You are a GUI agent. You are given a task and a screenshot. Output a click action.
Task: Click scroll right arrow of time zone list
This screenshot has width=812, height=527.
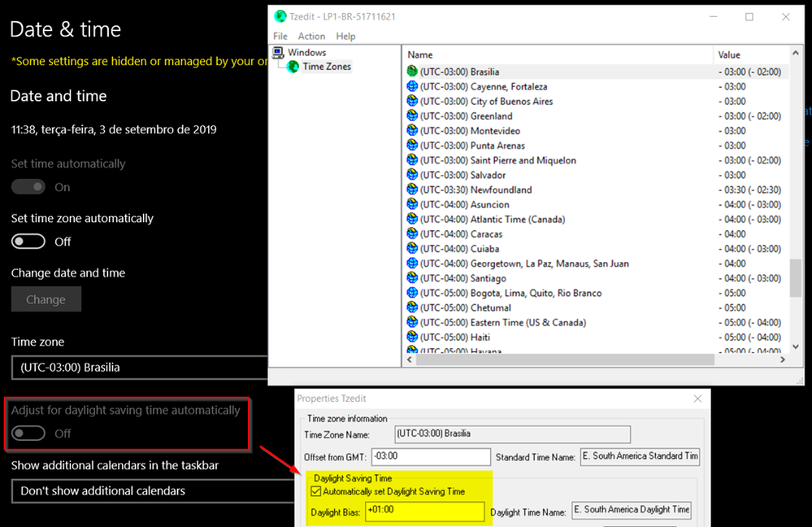pos(783,359)
